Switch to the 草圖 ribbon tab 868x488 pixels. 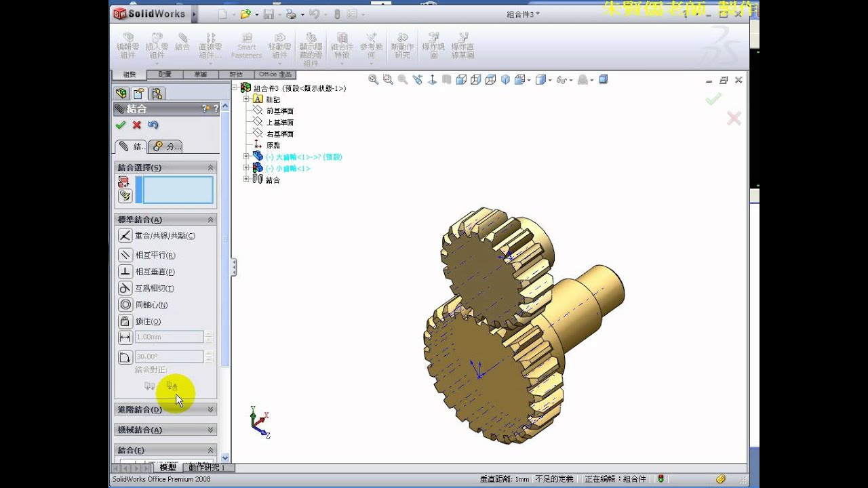200,75
